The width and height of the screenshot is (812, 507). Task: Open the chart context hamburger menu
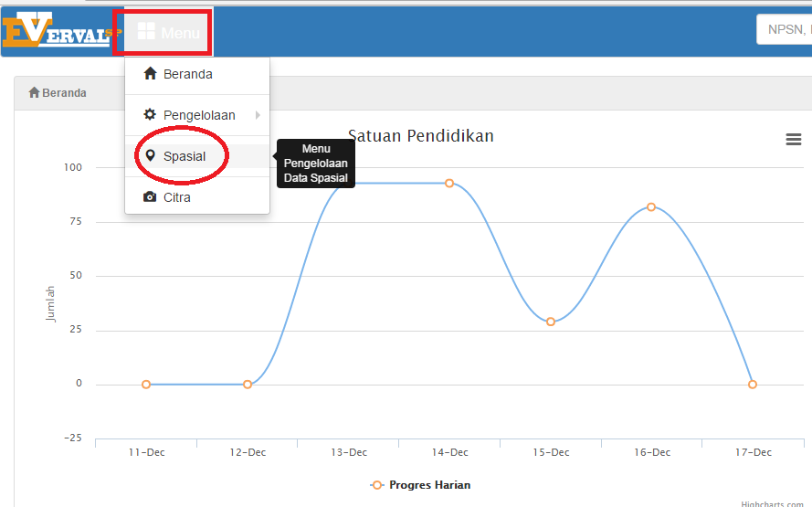click(794, 139)
